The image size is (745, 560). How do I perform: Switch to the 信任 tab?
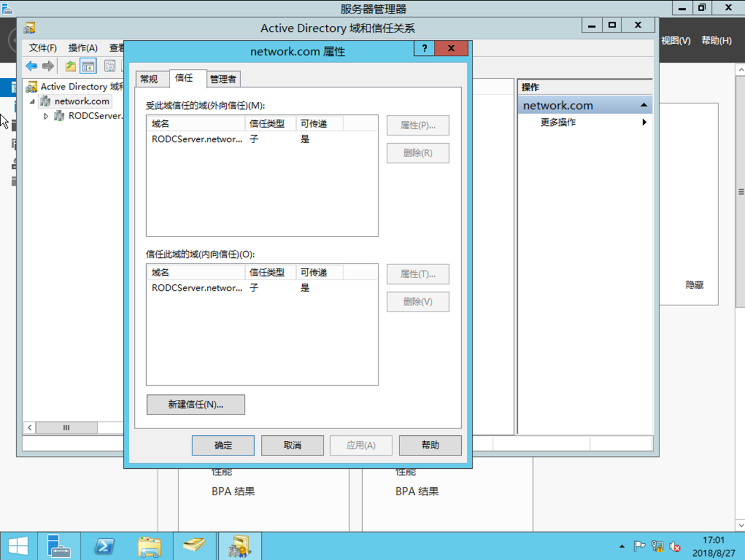(184, 78)
